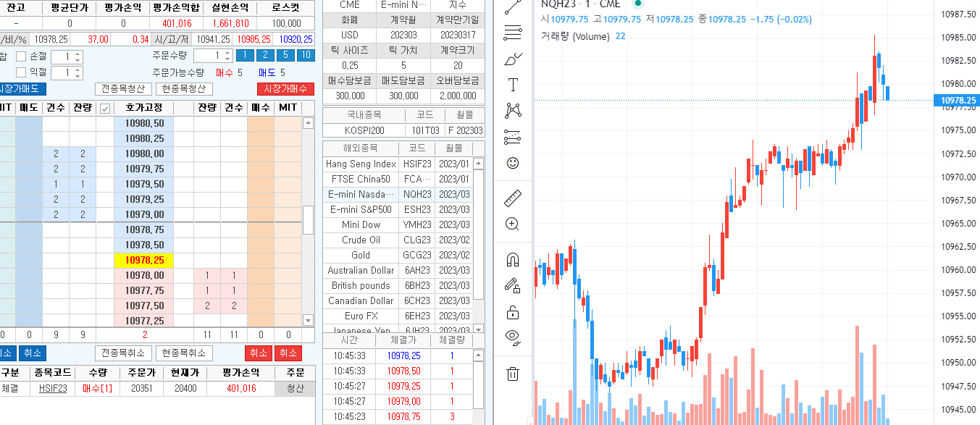Select Crude Oil in symbol list
980x425 pixels.
tap(361, 240)
